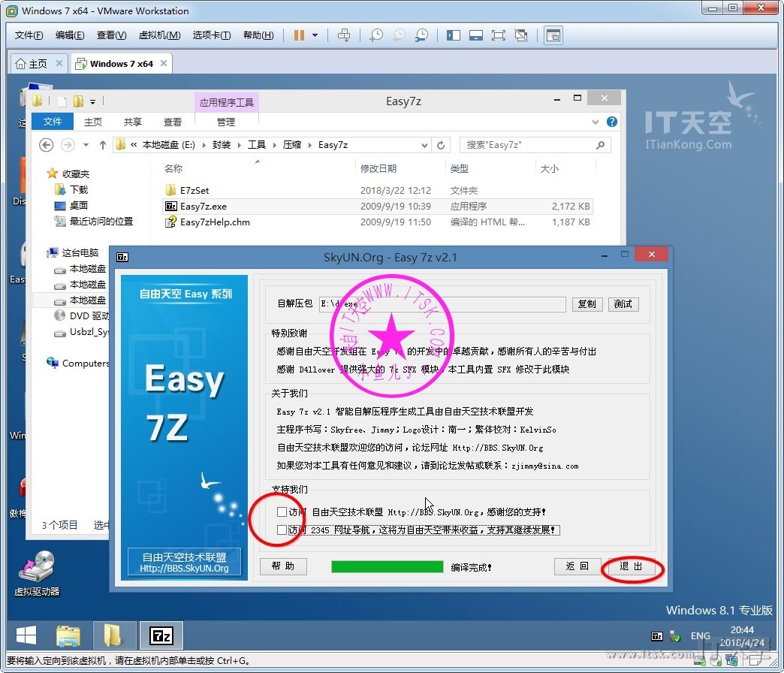This screenshot has width=784, height=673.
Task: Click the 退出 button in Easy 7z
Action: coord(631,567)
